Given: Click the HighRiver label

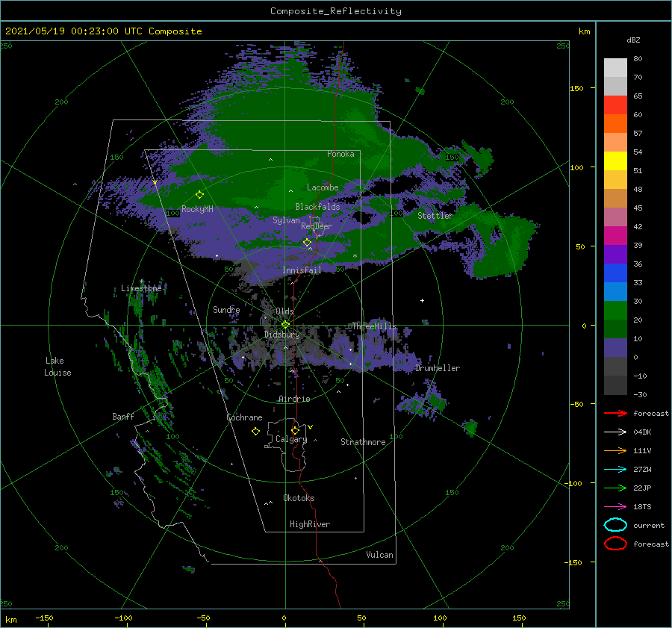Looking at the screenshot, I should point(309,524).
